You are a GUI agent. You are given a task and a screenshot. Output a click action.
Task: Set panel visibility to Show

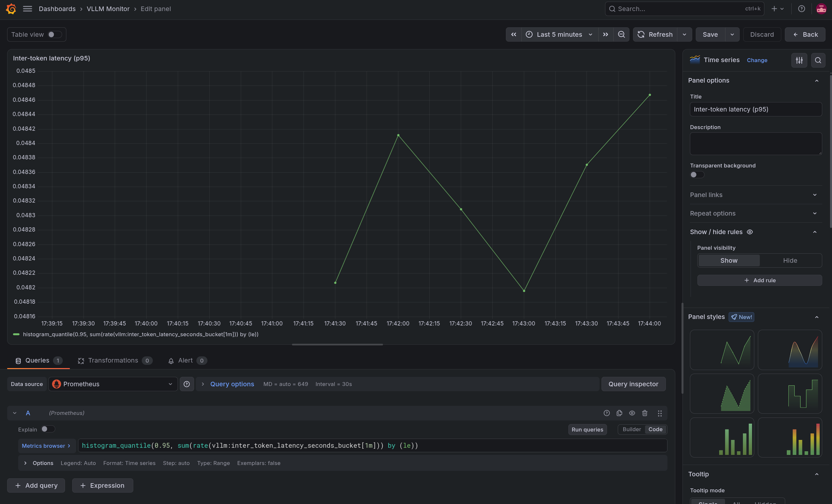point(729,260)
